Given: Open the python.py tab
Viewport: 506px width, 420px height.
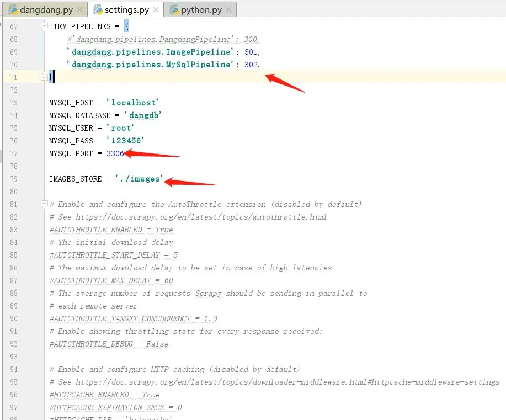Looking at the screenshot, I should [x=201, y=10].
